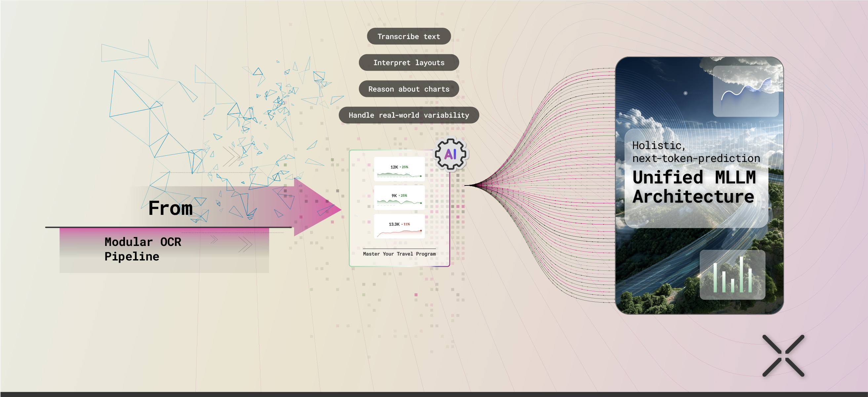The image size is (868, 397).
Task: Click 'Holistic, next-token-prediction' text
Action: (696, 152)
